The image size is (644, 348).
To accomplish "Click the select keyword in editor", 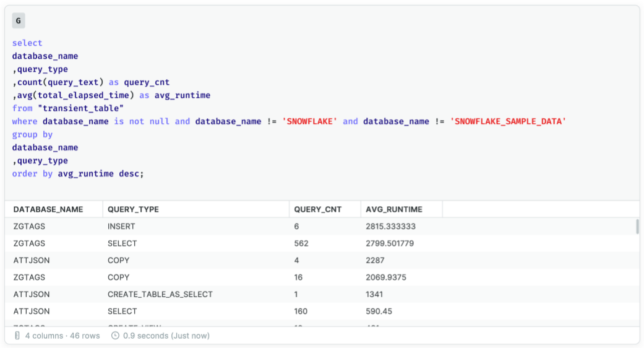I will point(27,43).
